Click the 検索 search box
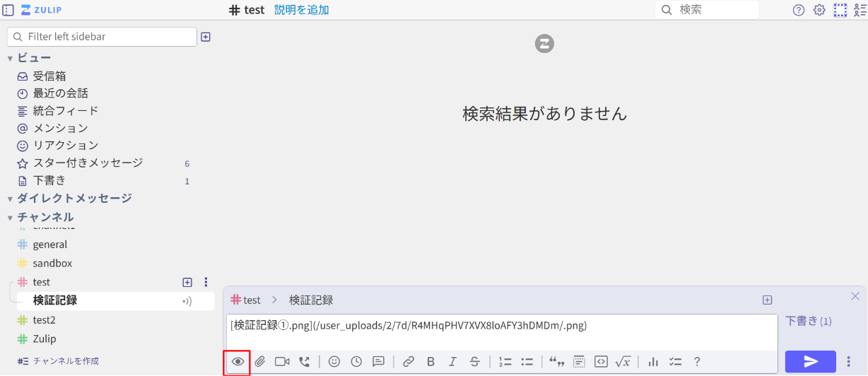This screenshot has width=868, height=376. tap(707, 10)
